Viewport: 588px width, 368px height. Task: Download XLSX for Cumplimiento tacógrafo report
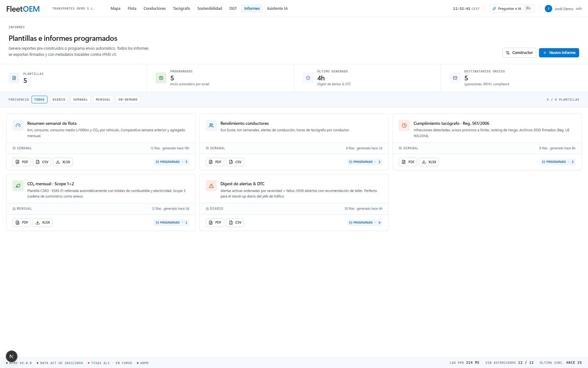pyautogui.click(x=429, y=162)
